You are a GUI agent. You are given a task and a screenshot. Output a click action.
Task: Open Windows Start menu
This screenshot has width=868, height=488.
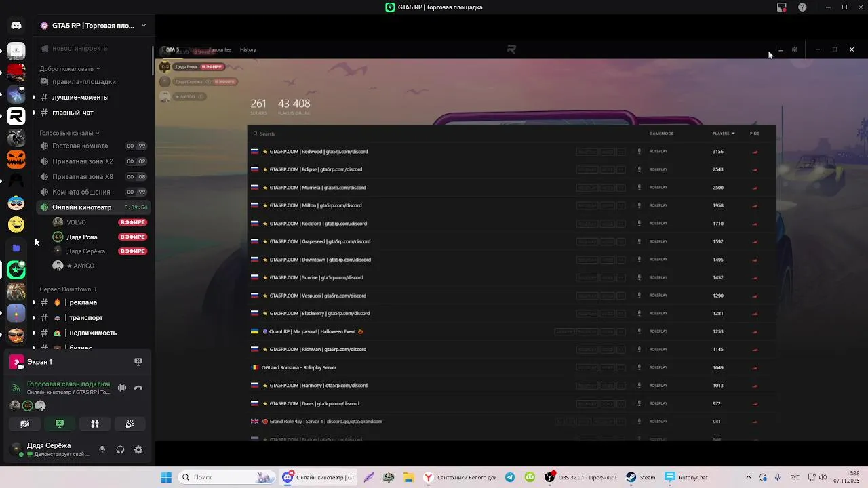click(166, 477)
